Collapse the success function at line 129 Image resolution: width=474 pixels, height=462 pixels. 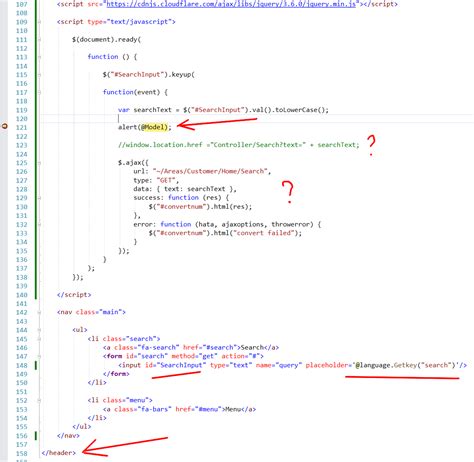click(39, 198)
